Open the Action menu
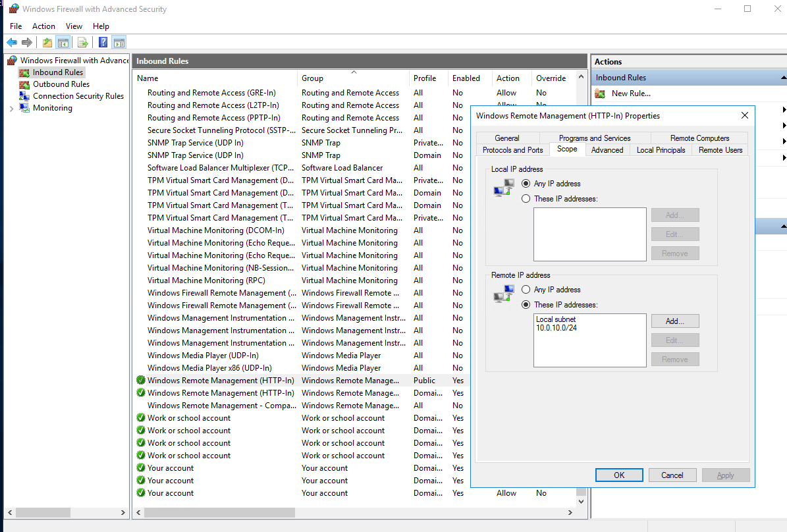787x532 pixels. (43, 26)
